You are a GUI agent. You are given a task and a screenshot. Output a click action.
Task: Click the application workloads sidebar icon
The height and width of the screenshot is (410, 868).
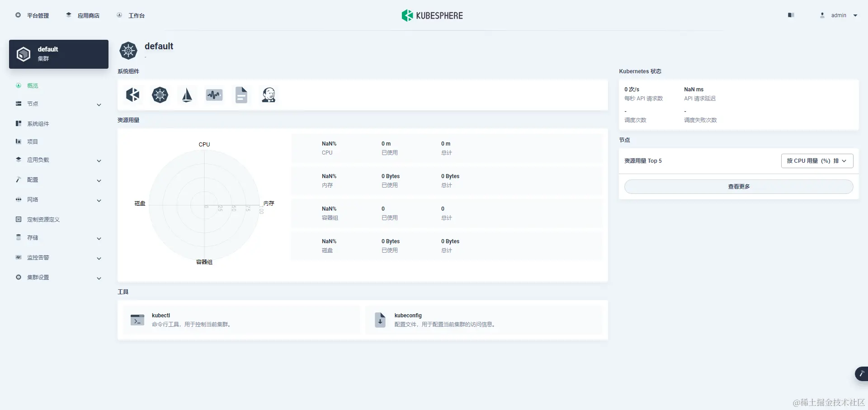pyautogui.click(x=19, y=160)
